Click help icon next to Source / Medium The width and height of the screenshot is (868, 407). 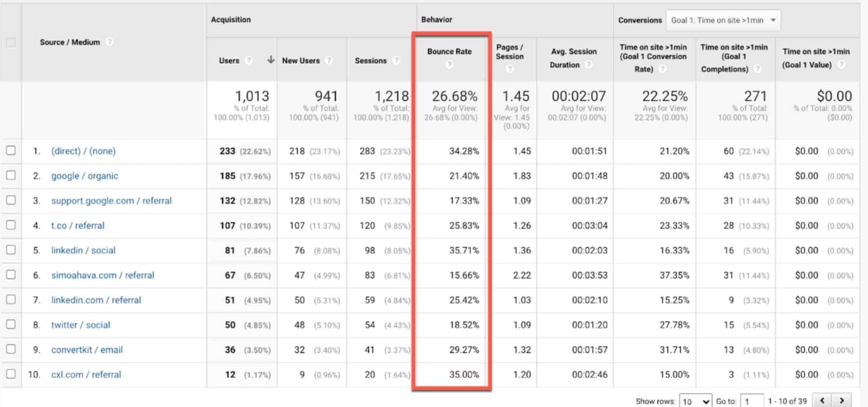(x=110, y=42)
